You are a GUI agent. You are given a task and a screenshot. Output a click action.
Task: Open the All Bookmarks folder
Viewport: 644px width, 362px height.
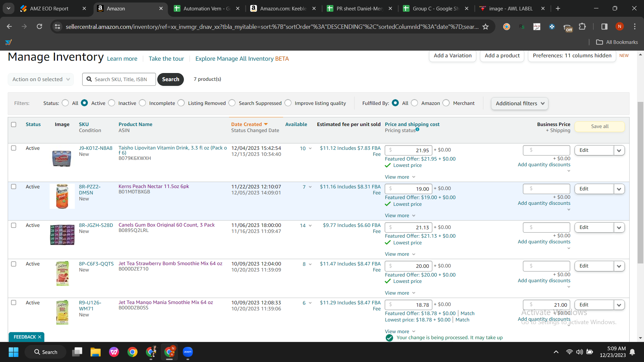tap(617, 42)
